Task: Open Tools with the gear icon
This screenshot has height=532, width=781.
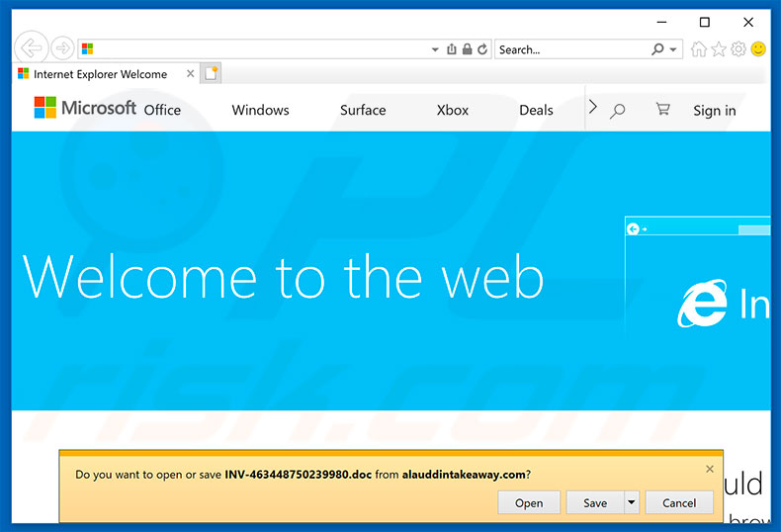Action: [738, 48]
